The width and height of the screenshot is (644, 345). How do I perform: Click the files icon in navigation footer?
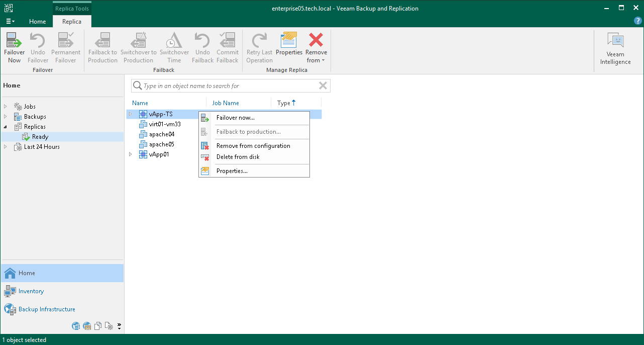(98, 326)
